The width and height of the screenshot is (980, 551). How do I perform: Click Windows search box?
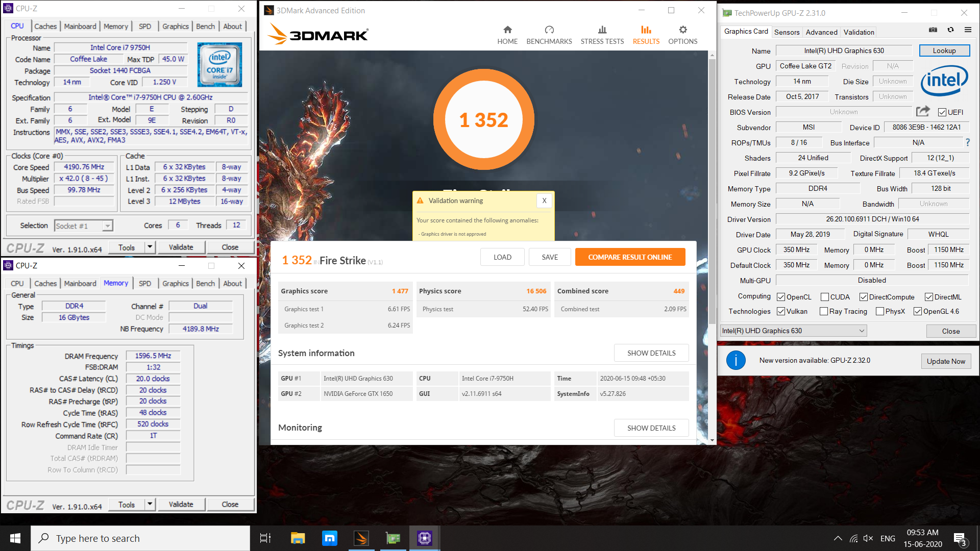[140, 538]
